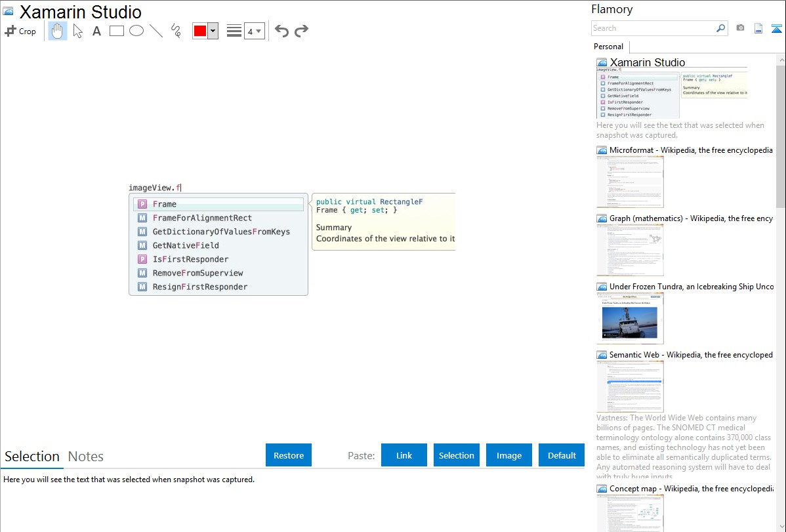Open the Personal tab
This screenshot has width=786, height=532.
click(609, 47)
